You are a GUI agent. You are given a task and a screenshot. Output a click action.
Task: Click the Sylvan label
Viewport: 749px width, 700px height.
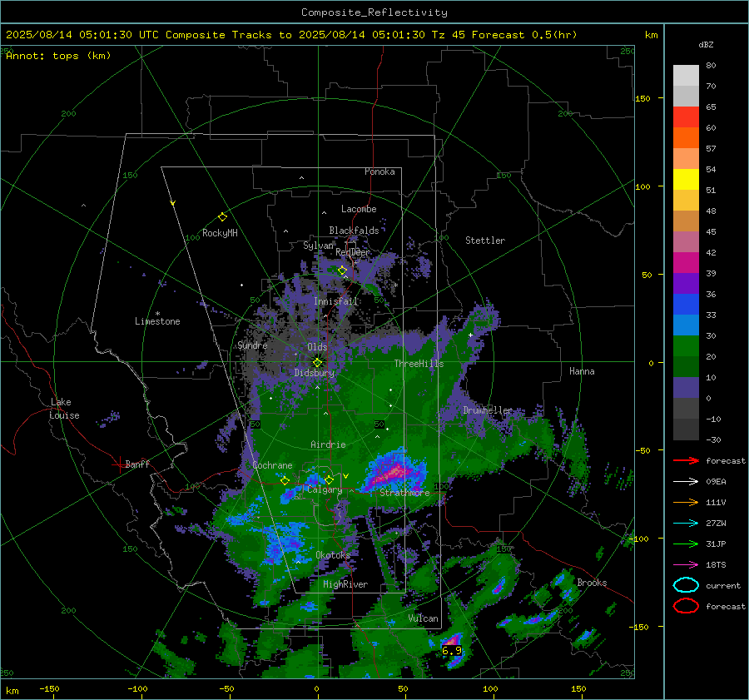[318, 246]
